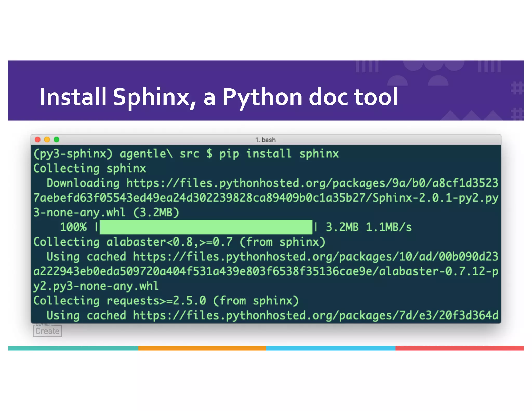This screenshot has width=532, height=411.
Task: Click the 'alabaster-0.7.12-p' filename text
Action: [x=439, y=271]
